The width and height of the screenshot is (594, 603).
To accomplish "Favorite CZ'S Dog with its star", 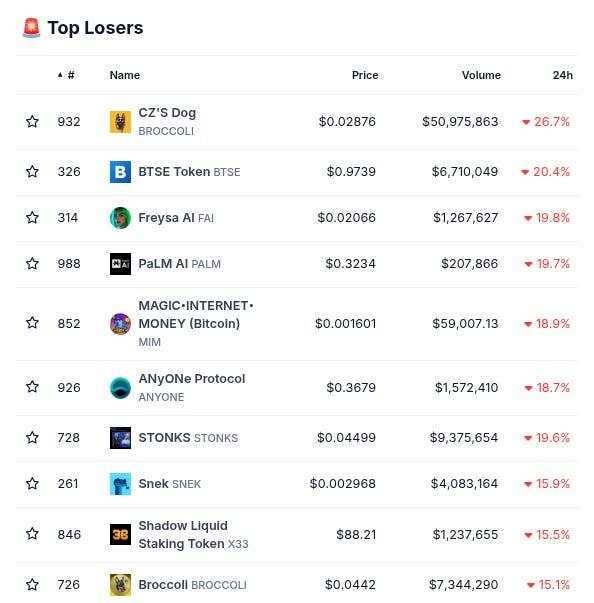I will [32, 122].
